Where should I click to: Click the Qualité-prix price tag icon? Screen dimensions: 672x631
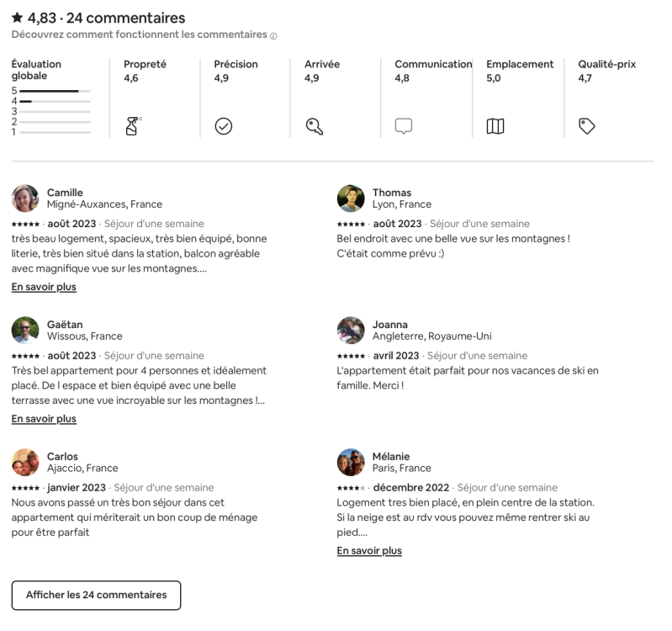586,126
